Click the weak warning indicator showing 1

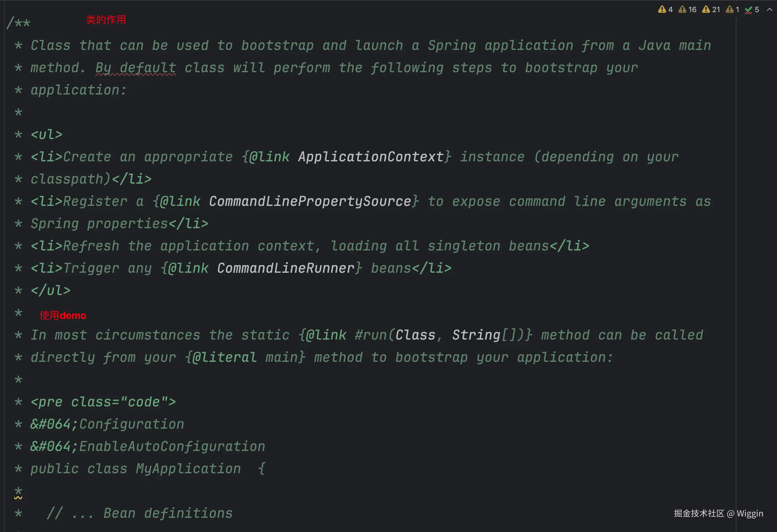click(733, 9)
